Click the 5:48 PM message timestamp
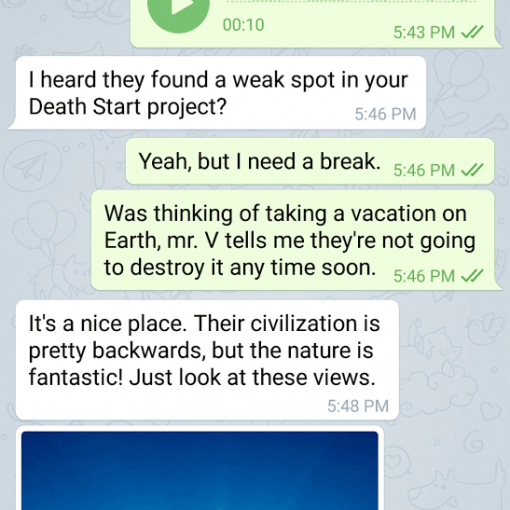The height and width of the screenshot is (510, 510). pos(358,406)
